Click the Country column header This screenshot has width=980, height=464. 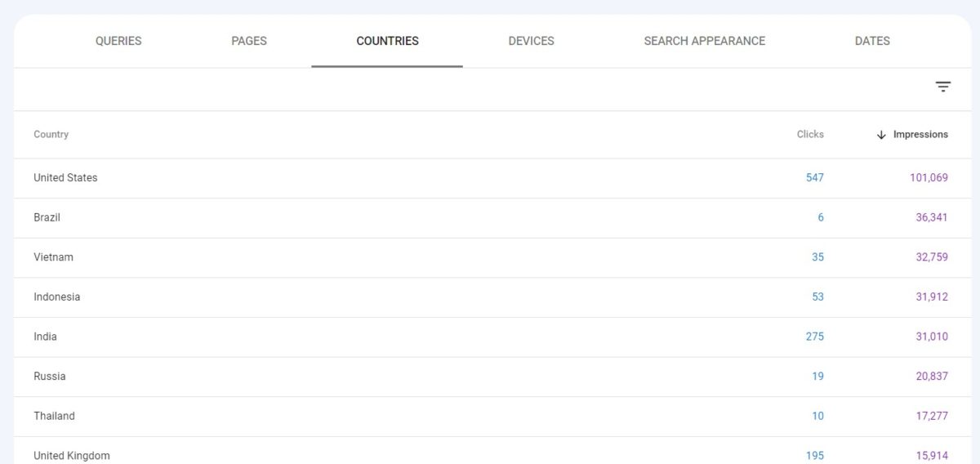point(51,134)
